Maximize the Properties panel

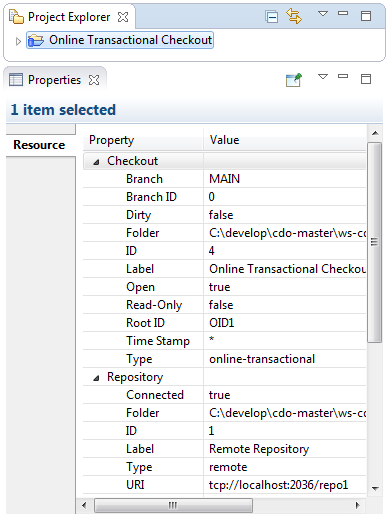366,79
